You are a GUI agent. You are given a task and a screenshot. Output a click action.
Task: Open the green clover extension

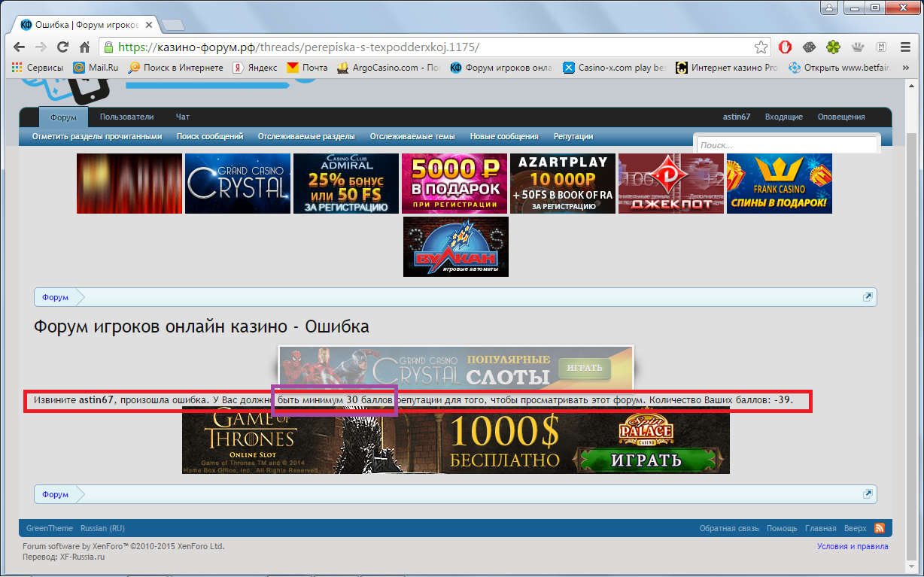pos(833,47)
